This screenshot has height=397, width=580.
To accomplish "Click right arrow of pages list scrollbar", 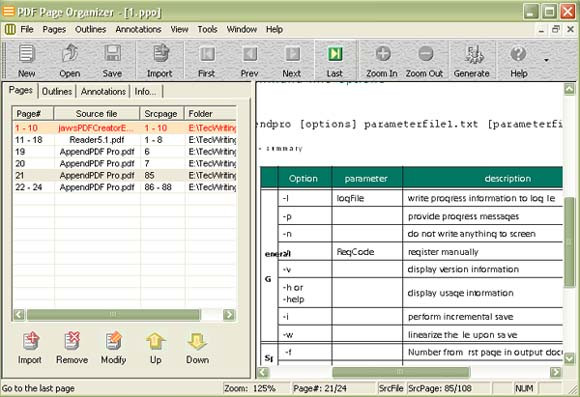I will (x=229, y=315).
